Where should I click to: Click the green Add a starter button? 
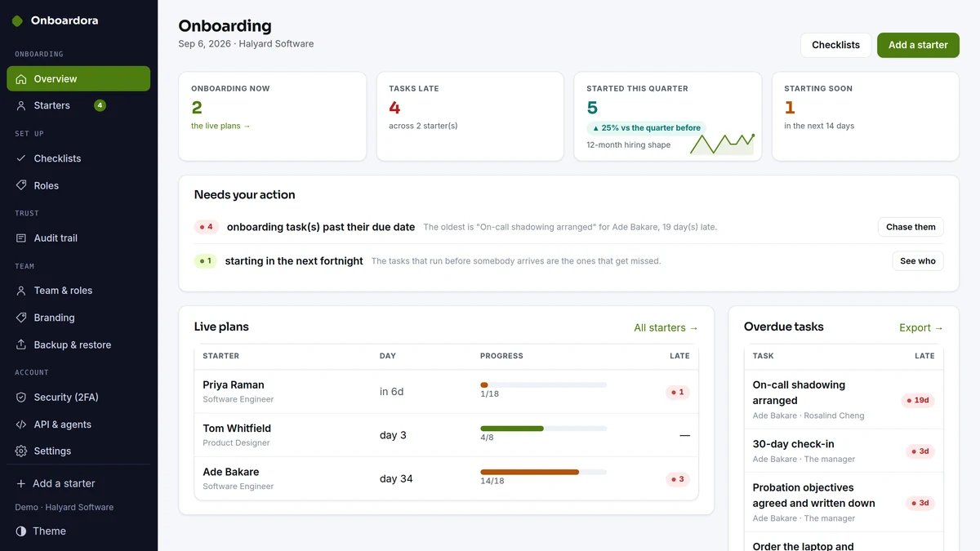click(918, 45)
